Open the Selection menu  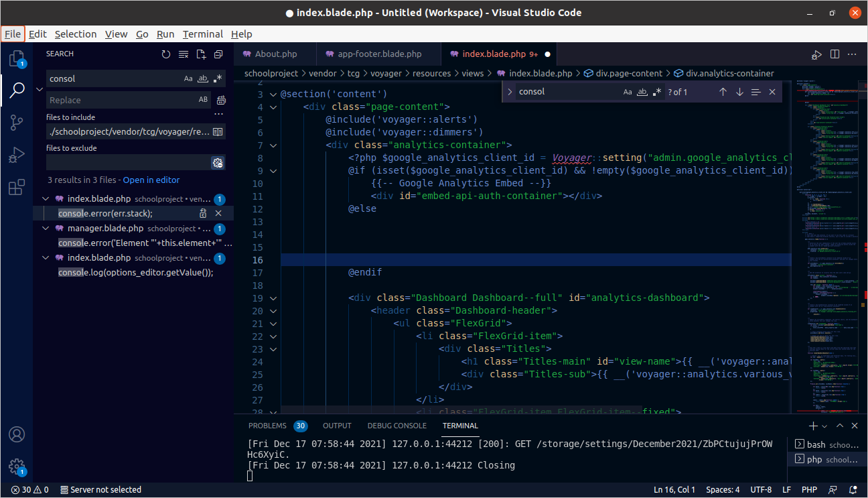click(76, 34)
